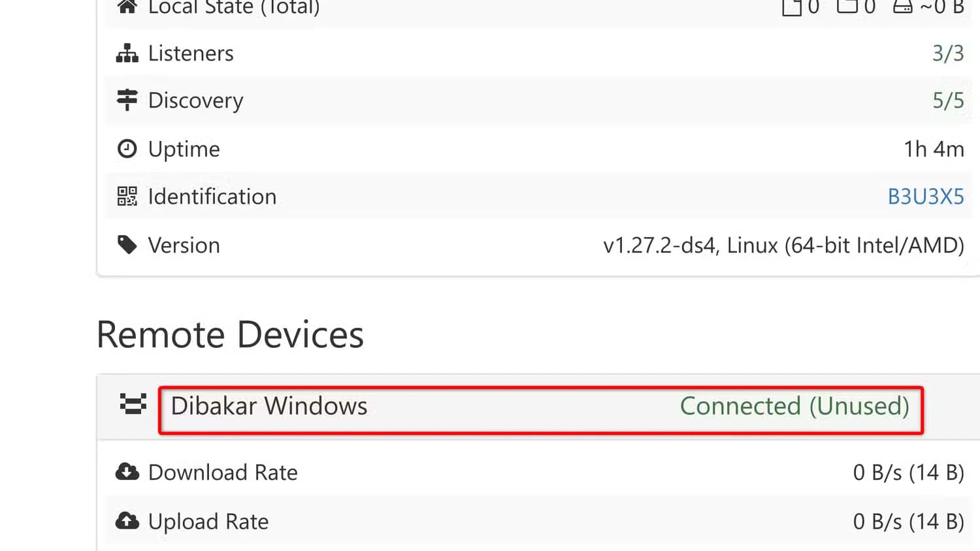
Task: Click the Listeners network icon
Action: click(x=127, y=54)
